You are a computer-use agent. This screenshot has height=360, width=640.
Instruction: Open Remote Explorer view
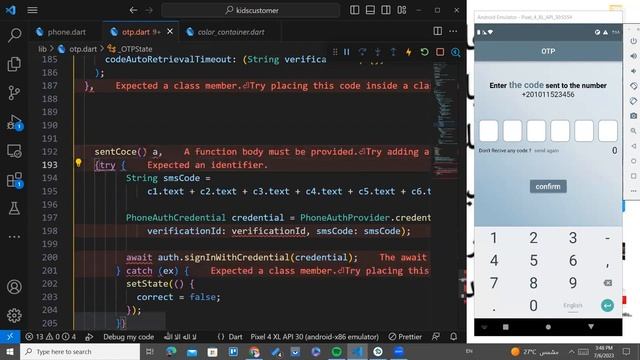pyautogui.click(x=14, y=151)
